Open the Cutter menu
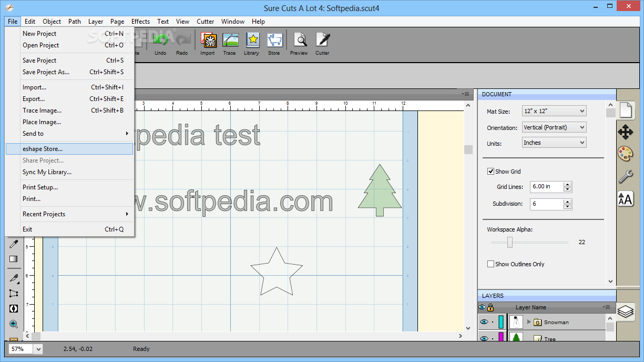The width and height of the screenshot is (644, 362). [x=206, y=22]
